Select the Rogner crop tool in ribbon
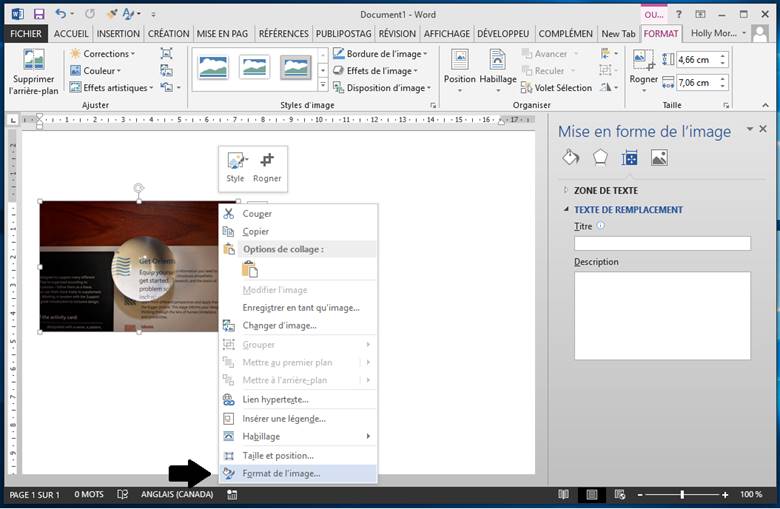The width and height of the screenshot is (780, 509). [x=644, y=66]
